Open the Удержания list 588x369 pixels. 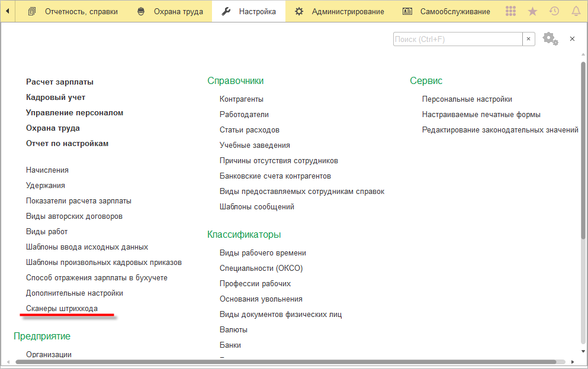click(x=46, y=186)
